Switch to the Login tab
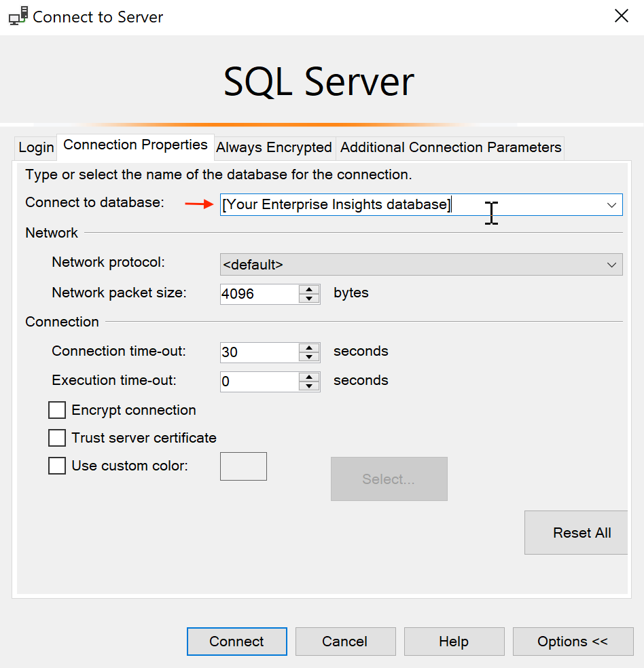The image size is (644, 668). coord(36,148)
